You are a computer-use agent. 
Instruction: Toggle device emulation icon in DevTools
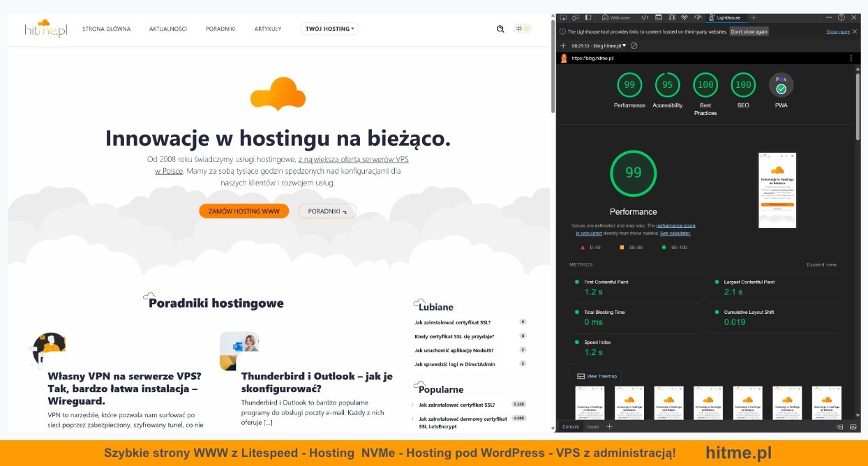(576, 17)
